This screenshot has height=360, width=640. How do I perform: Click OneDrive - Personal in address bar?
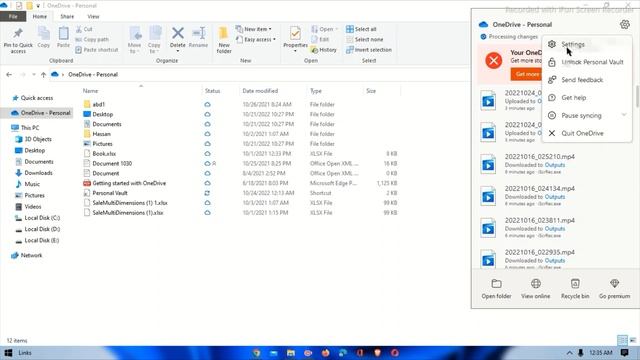click(93, 75)
